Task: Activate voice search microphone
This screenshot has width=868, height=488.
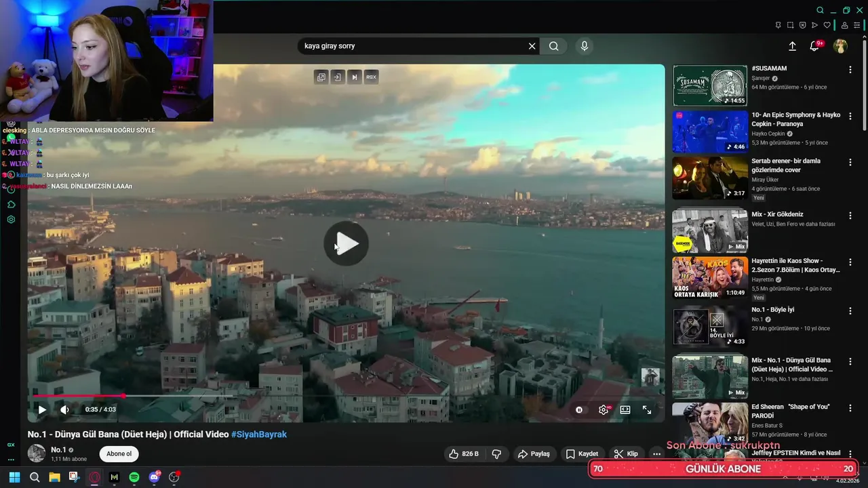Action: point(585,46)
